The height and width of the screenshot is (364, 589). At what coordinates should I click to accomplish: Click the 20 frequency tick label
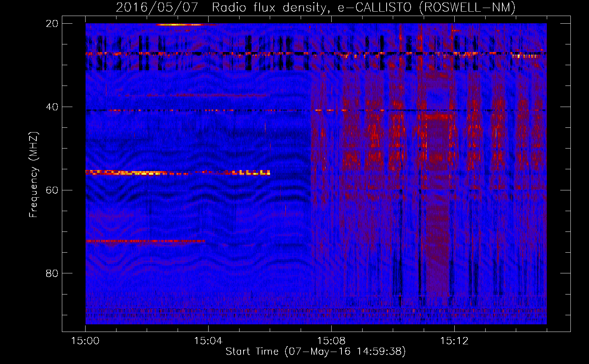(x=52, y=24)
